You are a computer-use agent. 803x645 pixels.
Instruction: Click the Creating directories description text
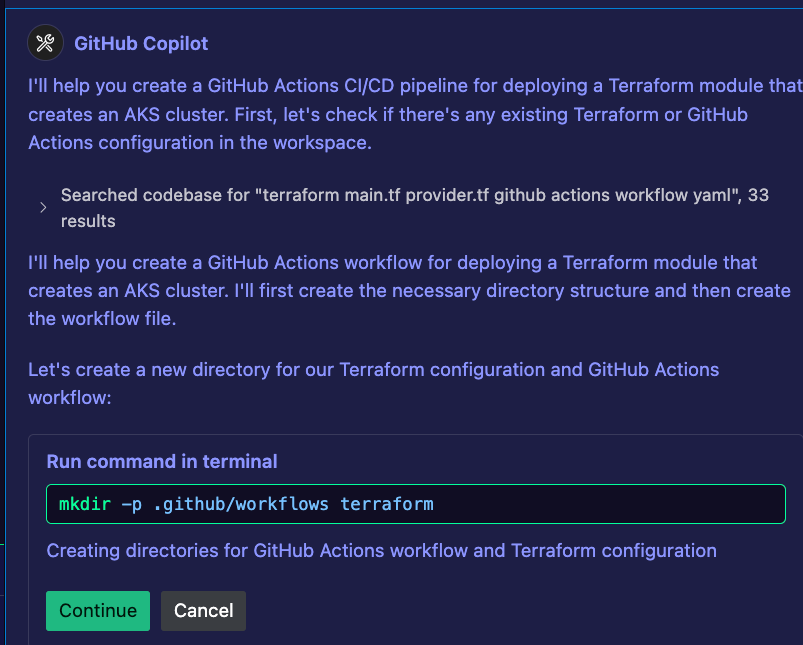(382, 551)
